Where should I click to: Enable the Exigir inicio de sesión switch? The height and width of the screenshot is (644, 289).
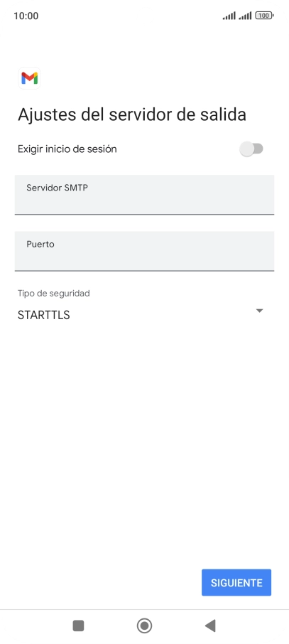click(x=251, y=149)
